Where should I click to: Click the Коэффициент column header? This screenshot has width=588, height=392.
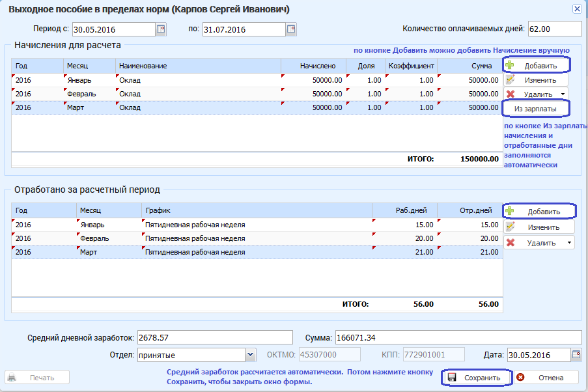(411, 66)
